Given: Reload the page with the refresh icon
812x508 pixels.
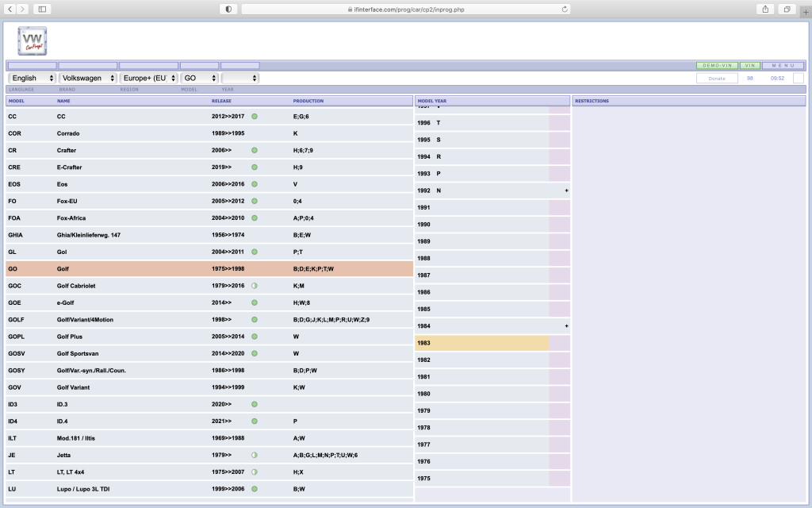Looking at the screenshot, I should [x=565, y=9].
